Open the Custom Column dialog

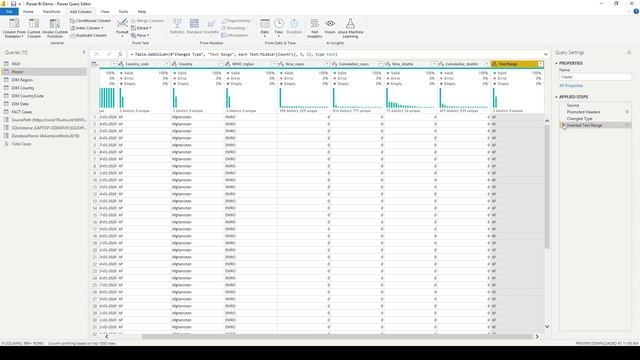(x=34, y=28)
